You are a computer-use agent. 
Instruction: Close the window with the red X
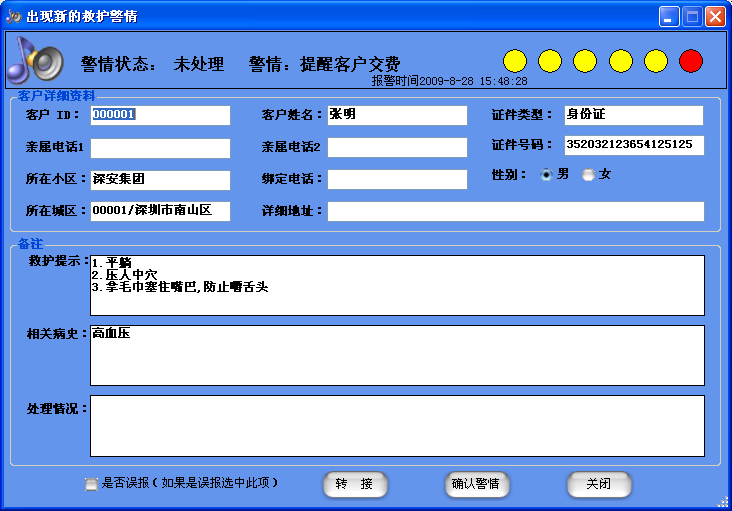tap(716, 17)
